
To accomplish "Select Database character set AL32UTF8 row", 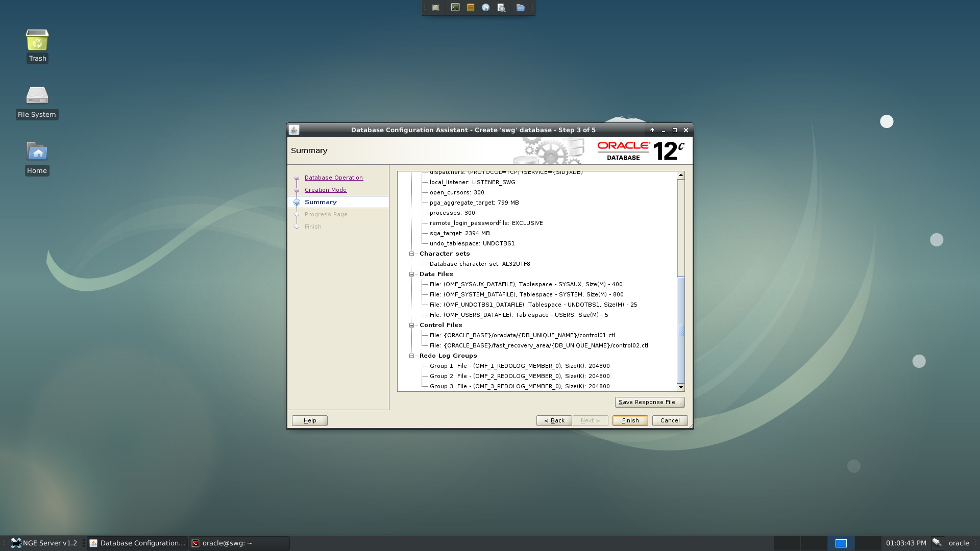I will coord(480,264).
